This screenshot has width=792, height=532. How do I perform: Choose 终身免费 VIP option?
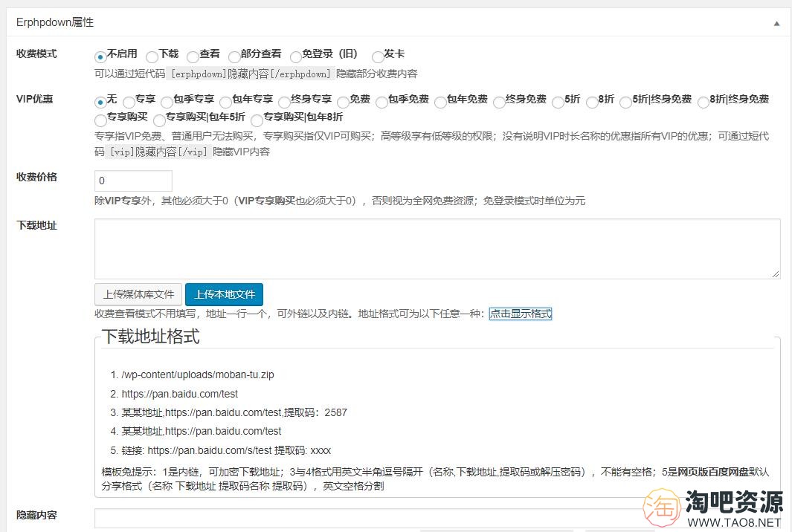(x=499, y=102)
